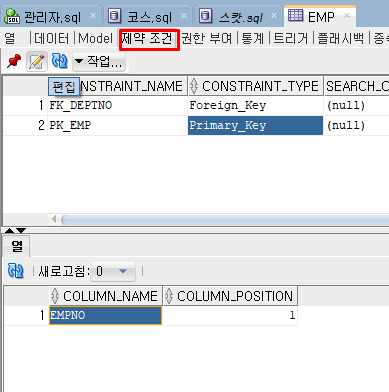Click row number 1 of FK_DEPTNO row

pos(25,106)
